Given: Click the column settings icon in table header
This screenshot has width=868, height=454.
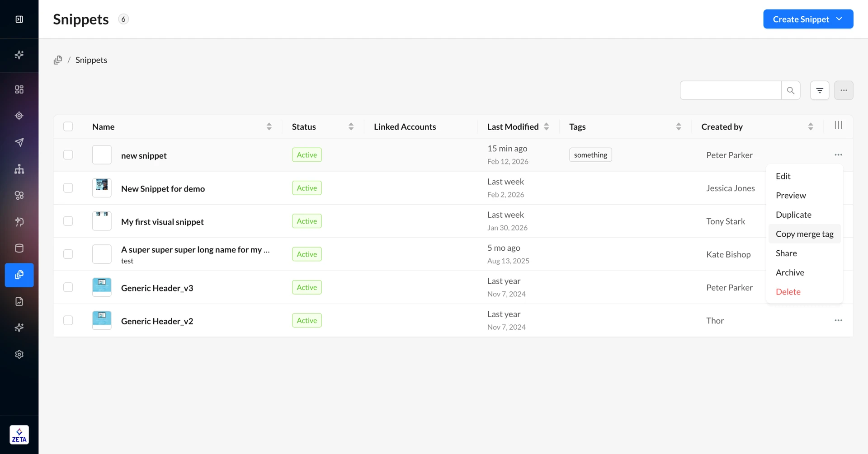Looking at the screenshot, I should click(838, 126).
